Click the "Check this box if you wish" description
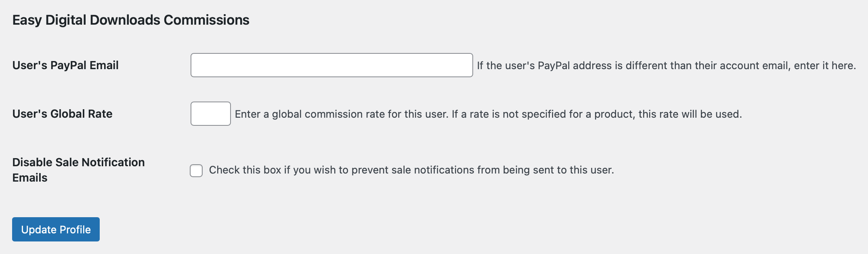 point(411,170)
